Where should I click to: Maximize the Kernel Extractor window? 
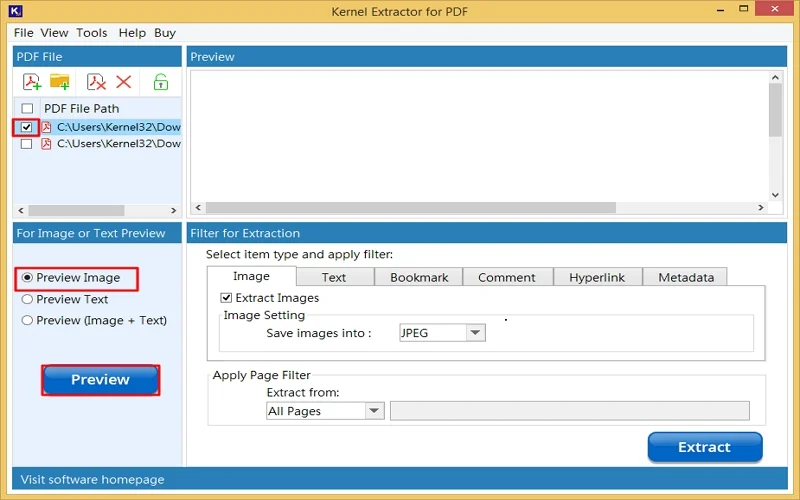point(744,9)
